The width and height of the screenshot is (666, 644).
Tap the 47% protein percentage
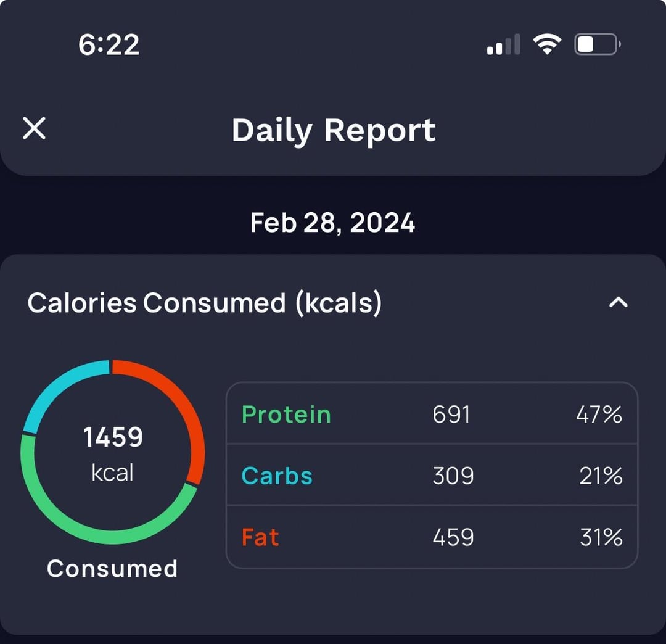point(599,414)
